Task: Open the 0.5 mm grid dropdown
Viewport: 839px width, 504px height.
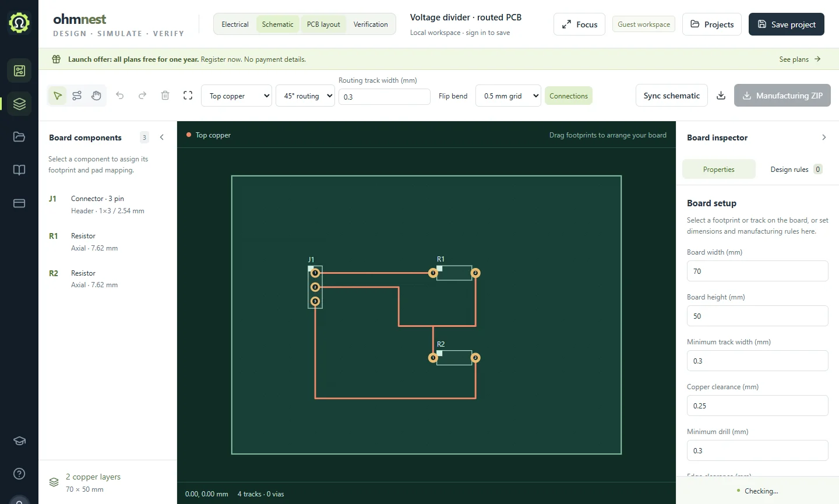Action: tap(509, 96)
